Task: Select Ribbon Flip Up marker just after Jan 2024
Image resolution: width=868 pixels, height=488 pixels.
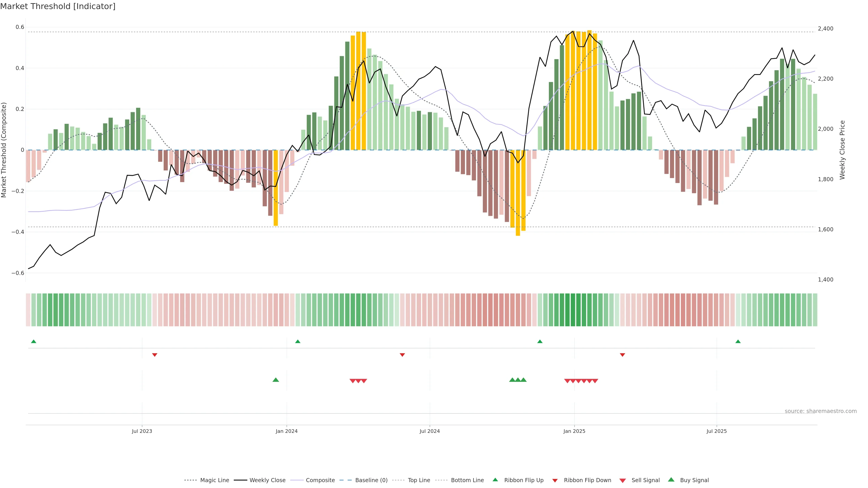Action: pos(297,342)
